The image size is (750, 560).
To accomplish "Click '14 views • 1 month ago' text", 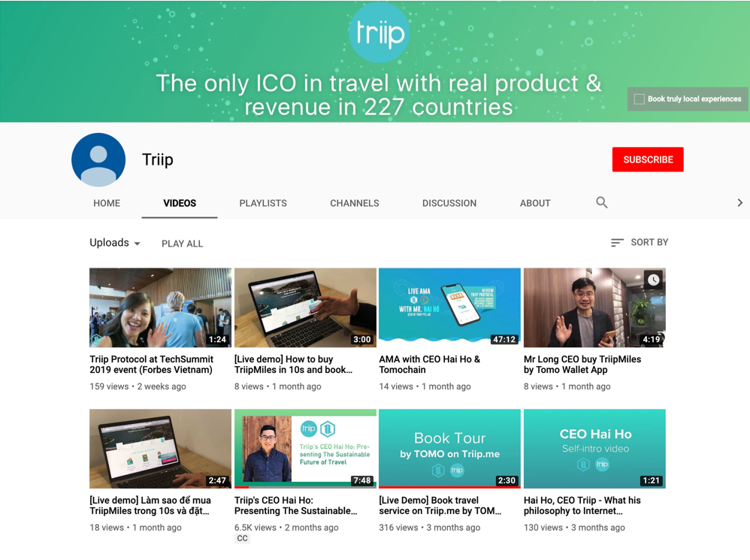I will click(x=425, y=386).
